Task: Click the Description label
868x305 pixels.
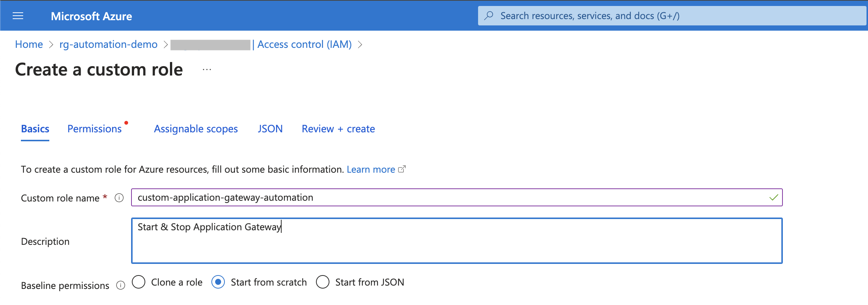Action: (x=45, y=241)
